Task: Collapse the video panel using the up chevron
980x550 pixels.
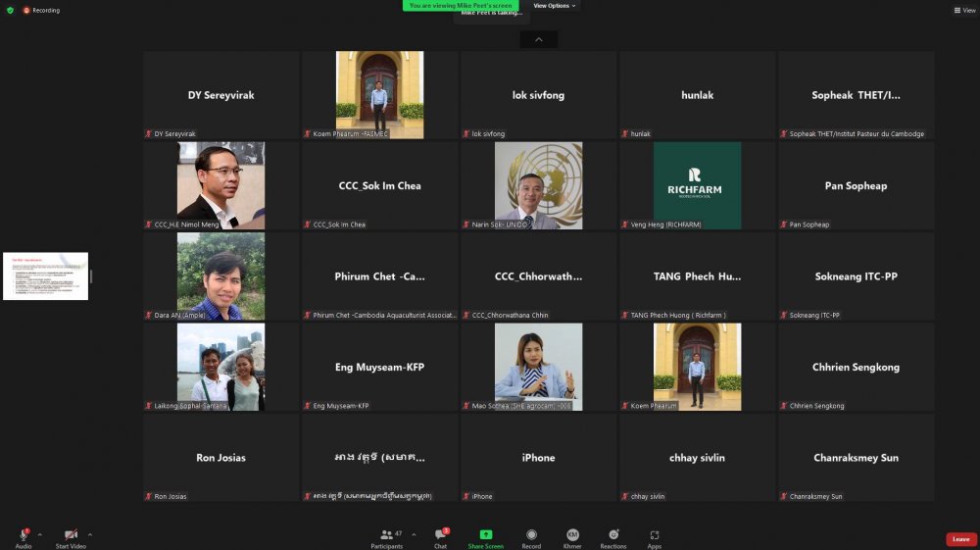Action: coord(538,39)
